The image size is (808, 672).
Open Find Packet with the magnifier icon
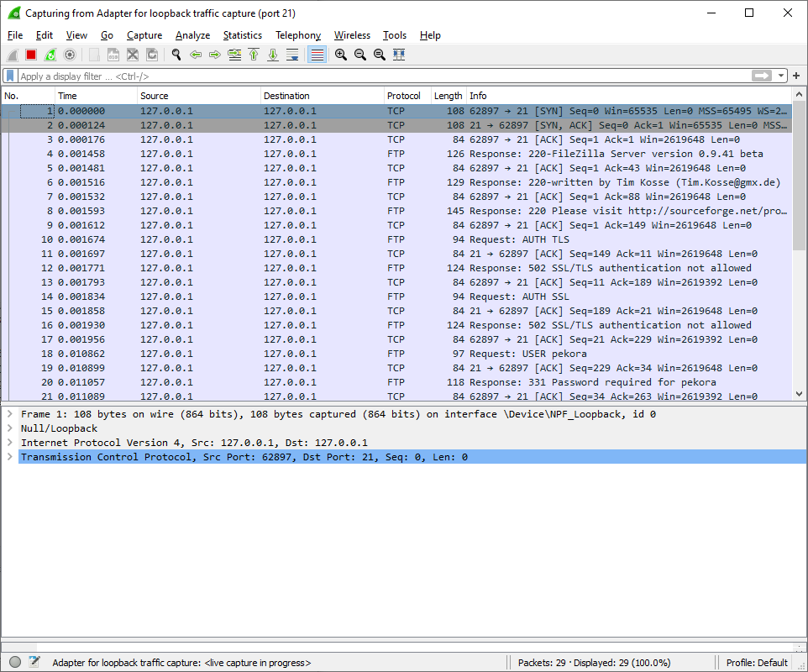pyautogui.click(x=175, y=54)
